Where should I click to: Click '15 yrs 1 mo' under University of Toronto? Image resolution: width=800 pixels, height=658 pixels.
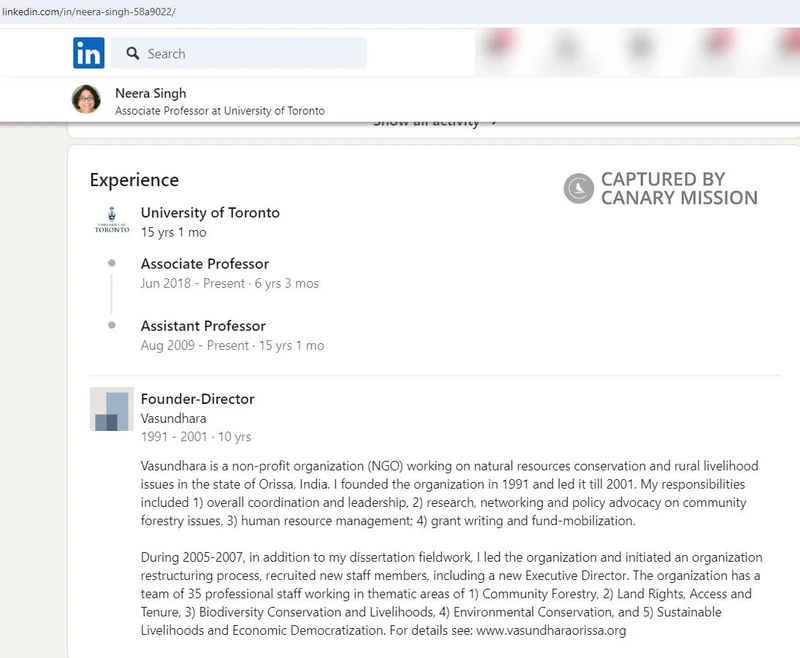point(173,233)
